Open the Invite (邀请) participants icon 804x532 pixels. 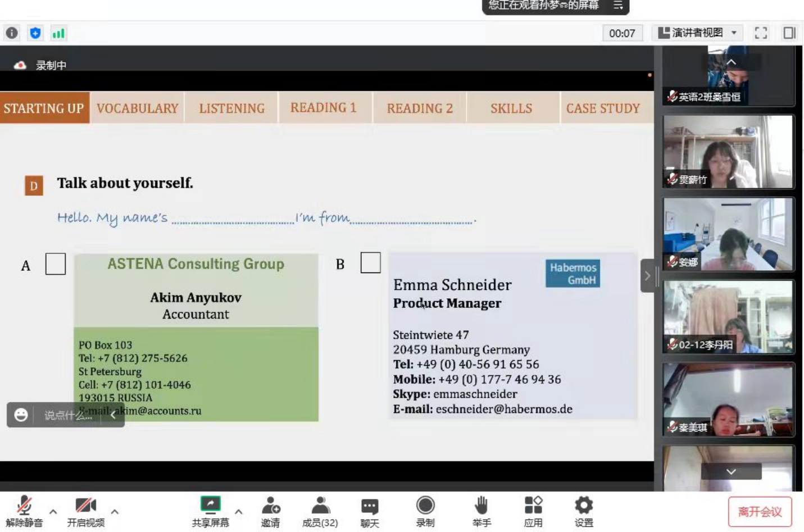click(270, 511)
